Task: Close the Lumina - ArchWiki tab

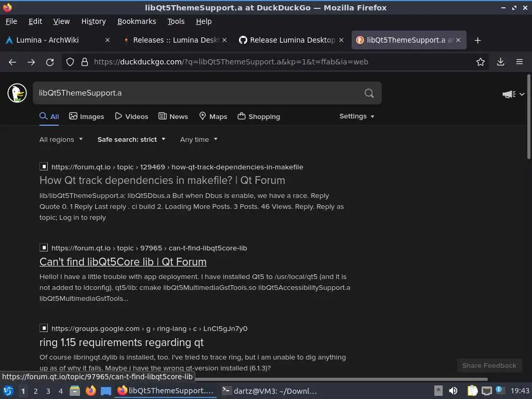Action: click(x=108, y=40)
